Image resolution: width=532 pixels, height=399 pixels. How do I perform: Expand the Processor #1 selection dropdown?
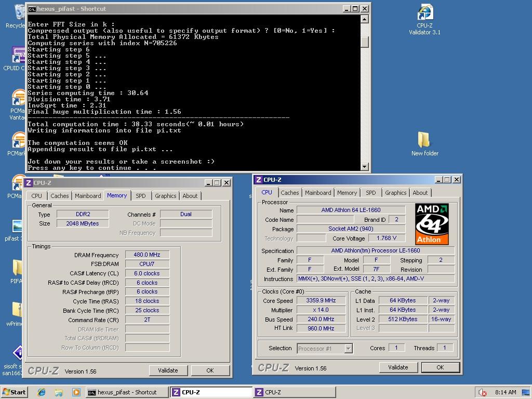pyautogui.click(x=349, y=349)
